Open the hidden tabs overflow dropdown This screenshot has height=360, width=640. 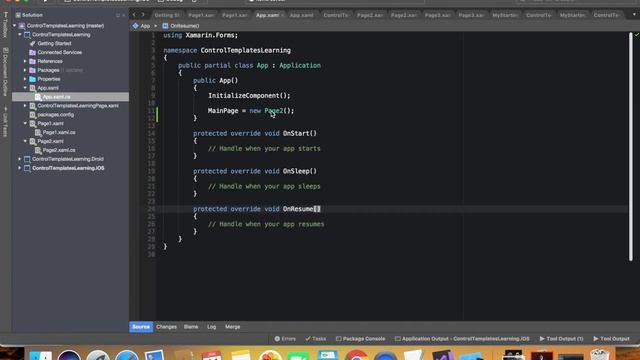[634, 15]
